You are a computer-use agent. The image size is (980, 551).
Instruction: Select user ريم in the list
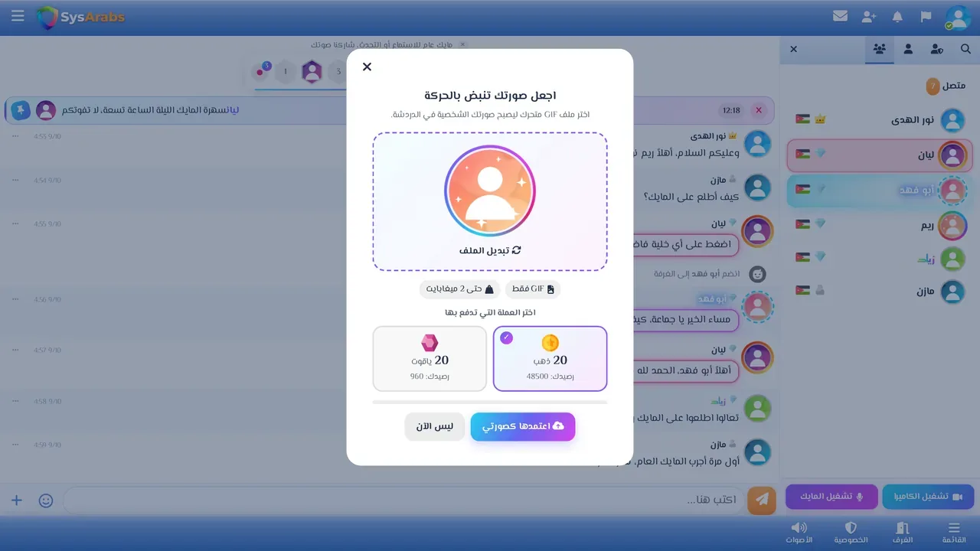tap(880, 224)
